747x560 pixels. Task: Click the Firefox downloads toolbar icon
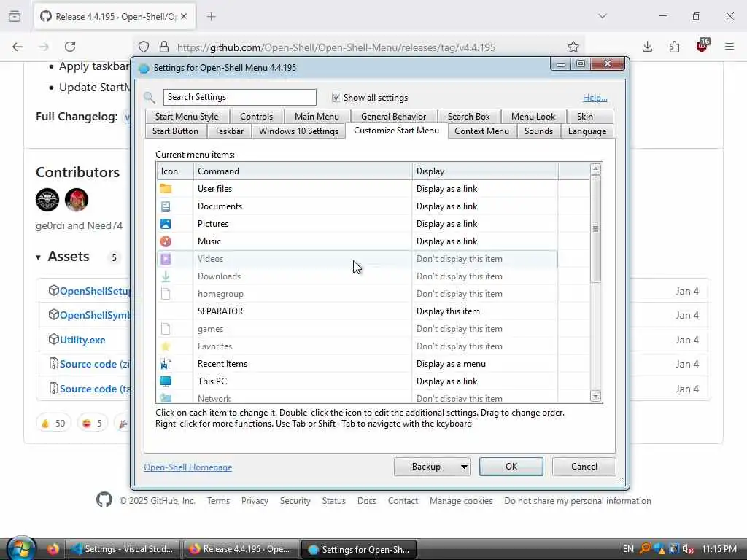(x=647, y=47)
